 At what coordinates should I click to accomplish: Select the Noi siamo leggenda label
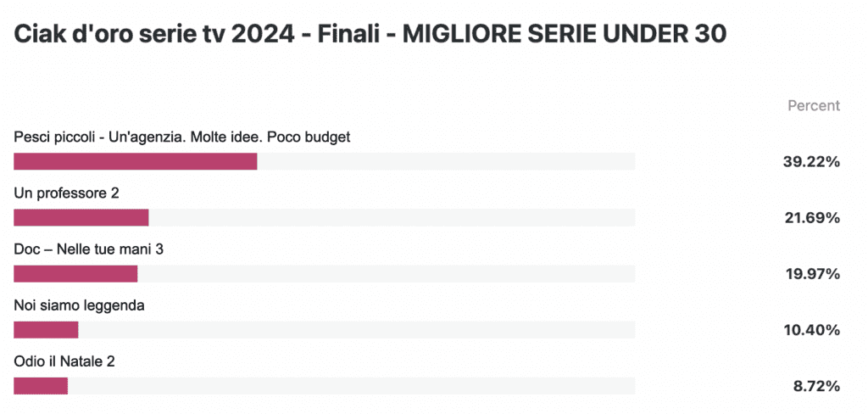[79, 306]
